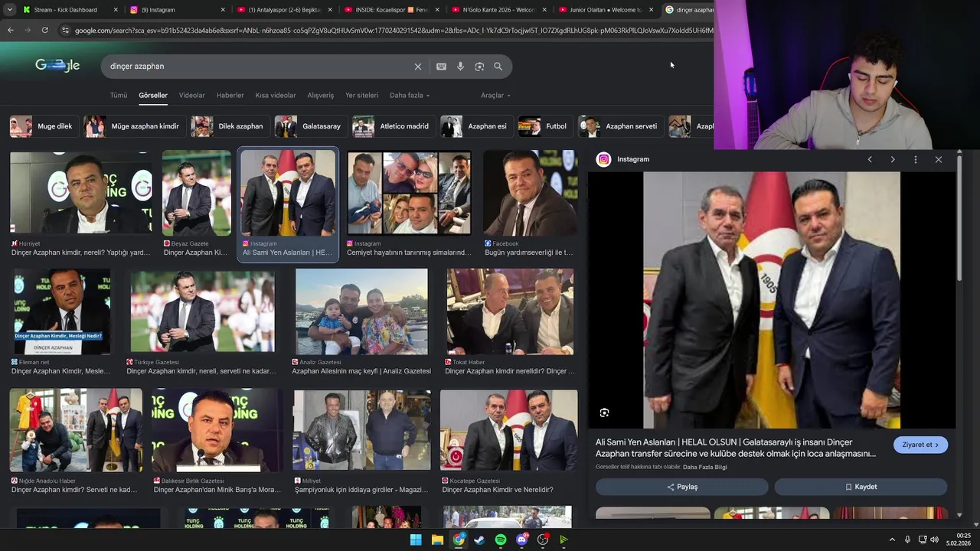Click the Instagram source icon in preview header
The width and height of the screenshot is (980, 551).
click(604, 159)
